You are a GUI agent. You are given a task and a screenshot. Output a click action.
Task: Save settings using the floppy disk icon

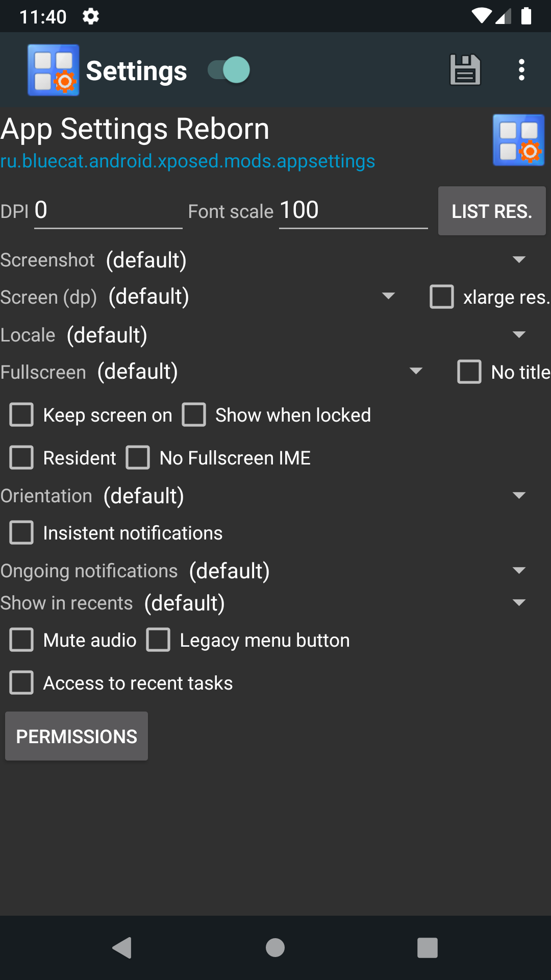tap(465, 70)
